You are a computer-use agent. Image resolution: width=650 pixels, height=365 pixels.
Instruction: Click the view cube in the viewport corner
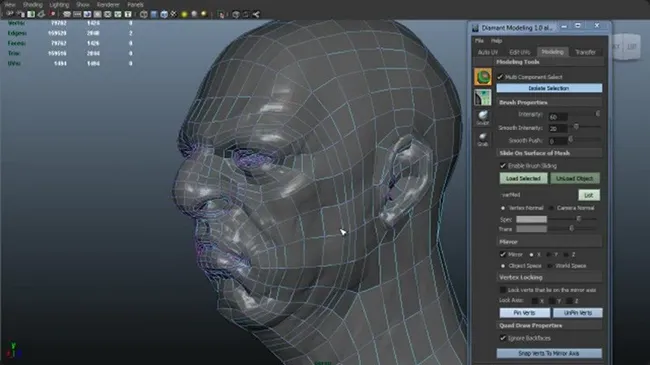626,47
